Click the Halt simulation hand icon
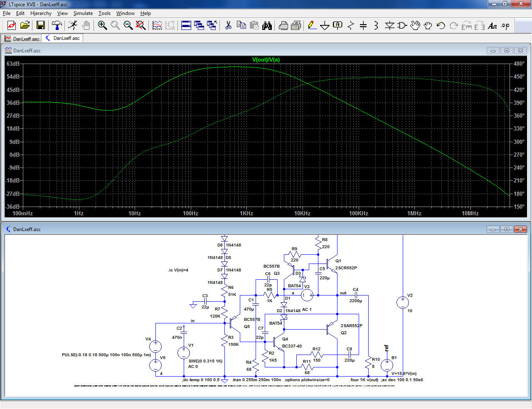The height and width of the screenshot is (409, 532). (x=86, y=26)
